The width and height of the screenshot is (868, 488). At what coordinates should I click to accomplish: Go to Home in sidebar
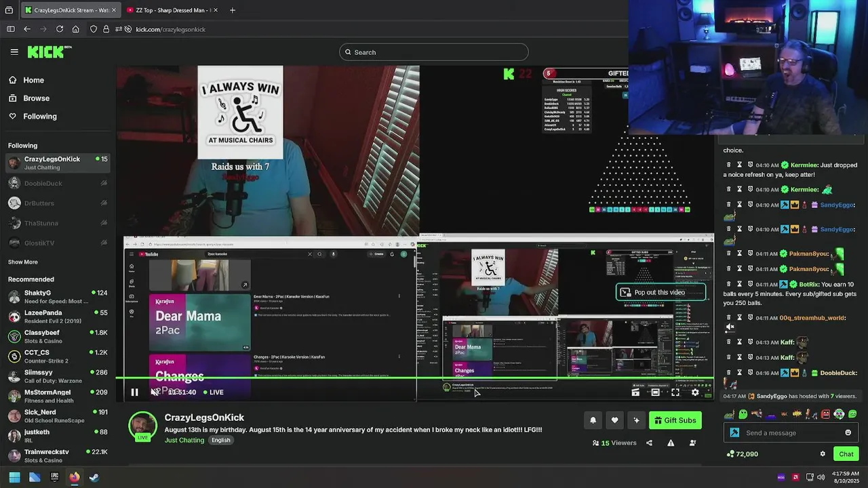(26, 80)
